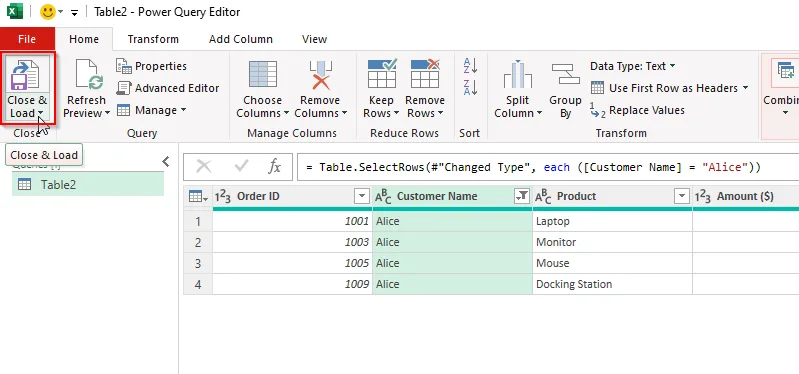Click the cell containing 1009
The width and height of the screenshot is (799, 374).
292,284
